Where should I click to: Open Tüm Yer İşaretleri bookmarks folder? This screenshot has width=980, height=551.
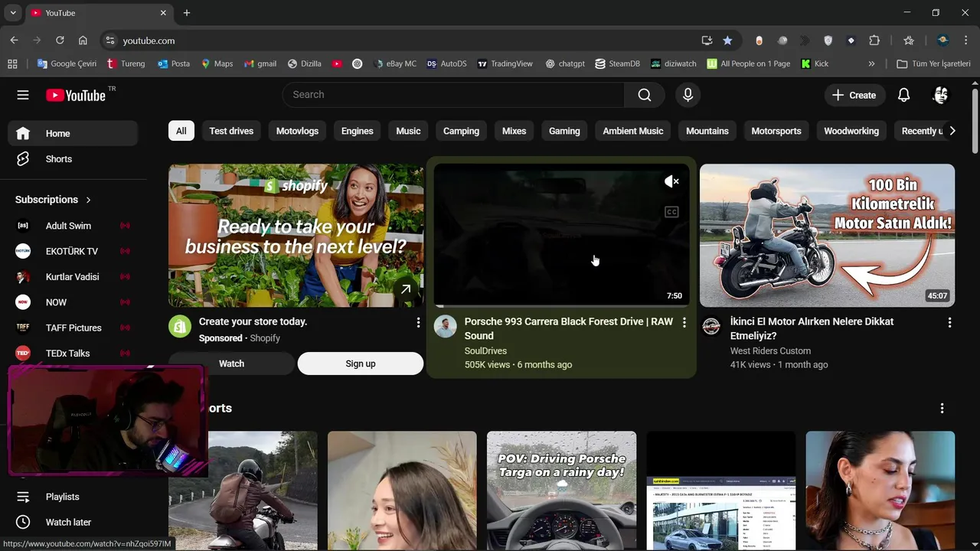click(933, 64)
